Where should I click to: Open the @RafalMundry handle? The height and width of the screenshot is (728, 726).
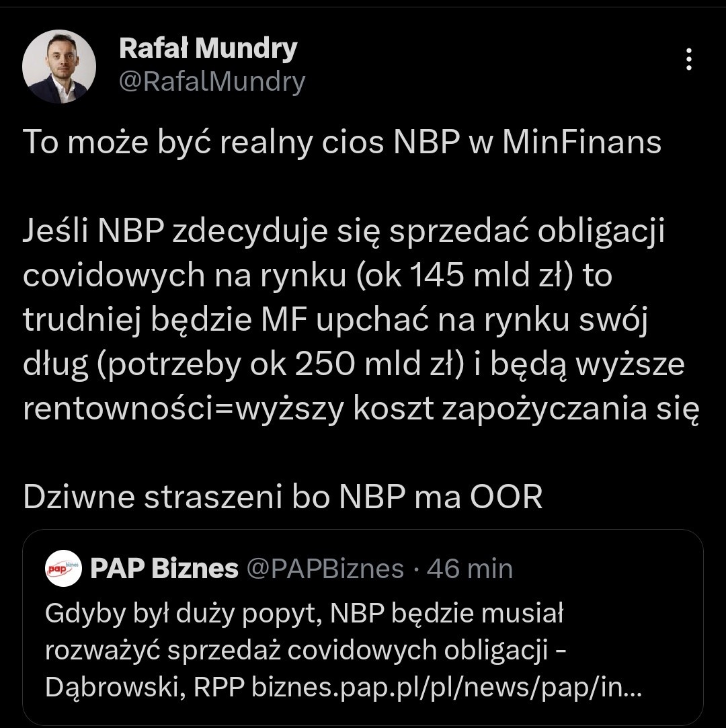click(212, 82)
